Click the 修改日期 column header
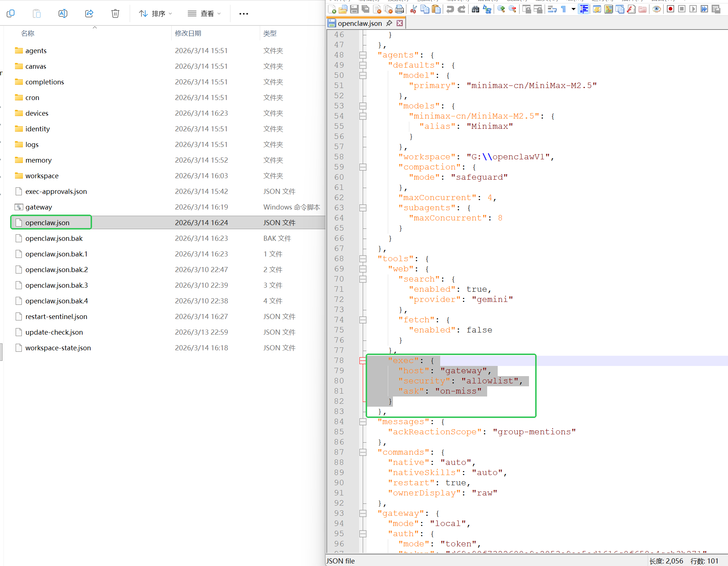 188,33
